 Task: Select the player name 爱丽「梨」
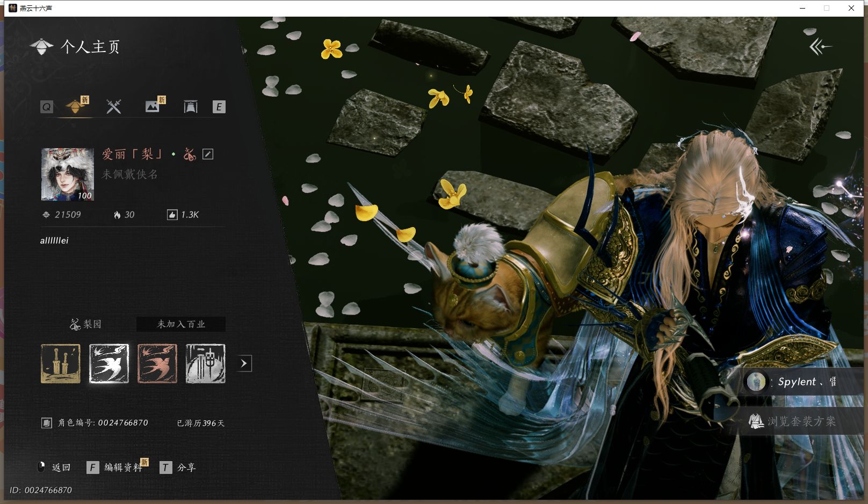(133, 154)
